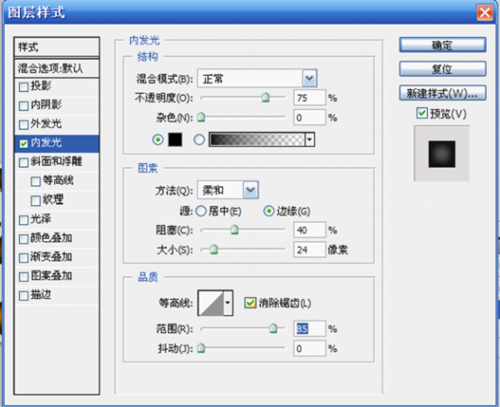Select 斜面和浮雕 in the styles list
This screenshot has height=407, width=500.
point(57,162)
